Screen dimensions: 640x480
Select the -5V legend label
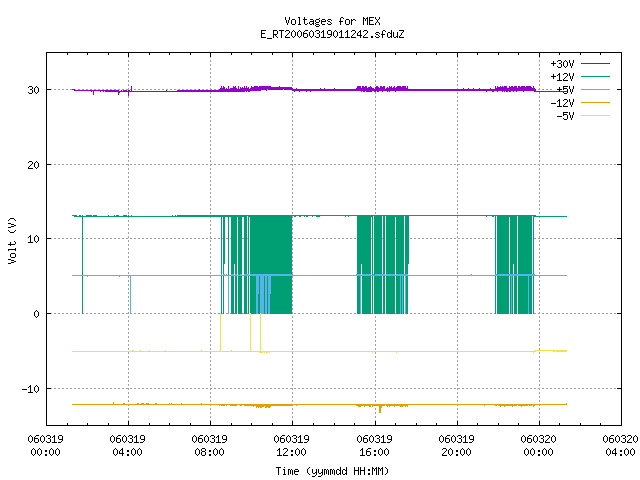565,116
